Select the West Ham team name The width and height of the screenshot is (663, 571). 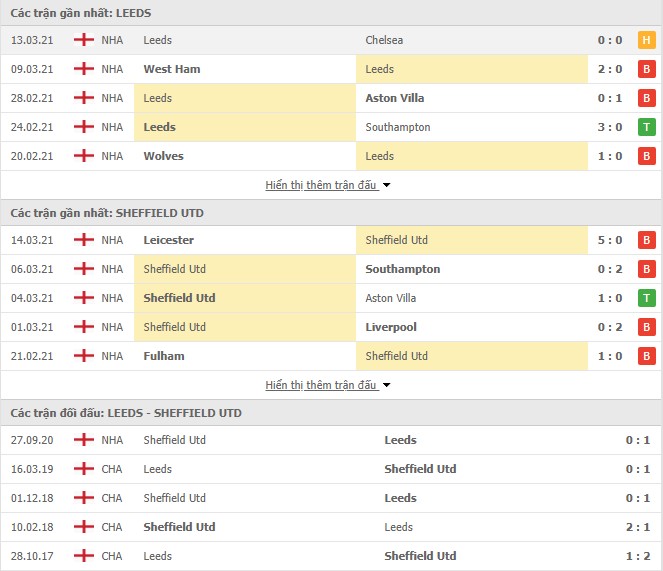coord(172,69)
